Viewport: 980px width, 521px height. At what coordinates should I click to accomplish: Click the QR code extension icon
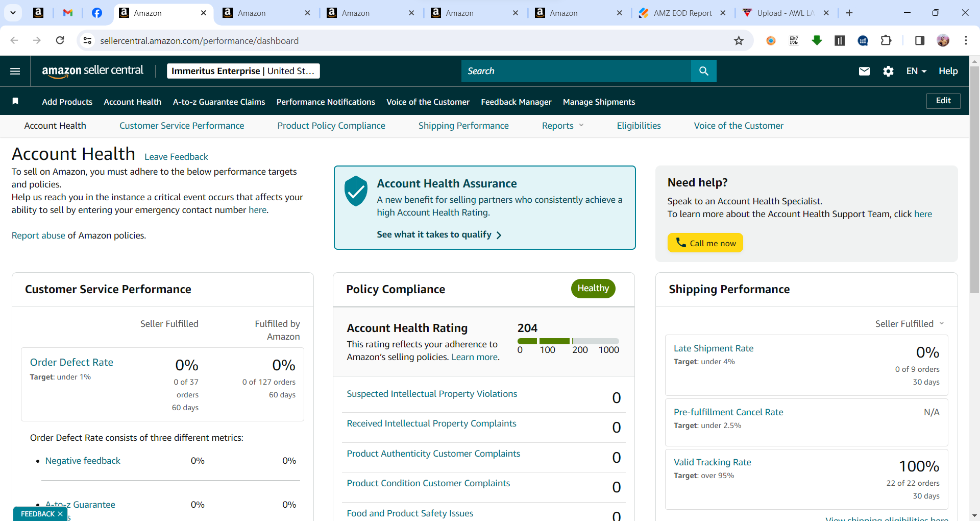pyautogui.click(x=794, y=40)
